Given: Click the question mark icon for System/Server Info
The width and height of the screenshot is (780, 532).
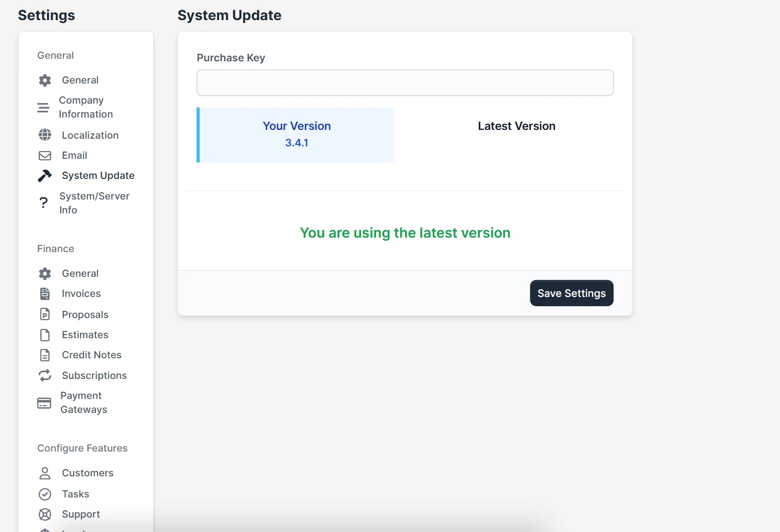Looking at the screenshot, I should click(44, 203).
